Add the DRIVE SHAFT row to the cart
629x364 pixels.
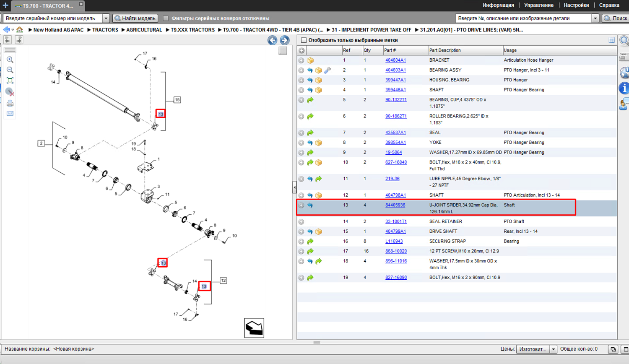point(301,232)
